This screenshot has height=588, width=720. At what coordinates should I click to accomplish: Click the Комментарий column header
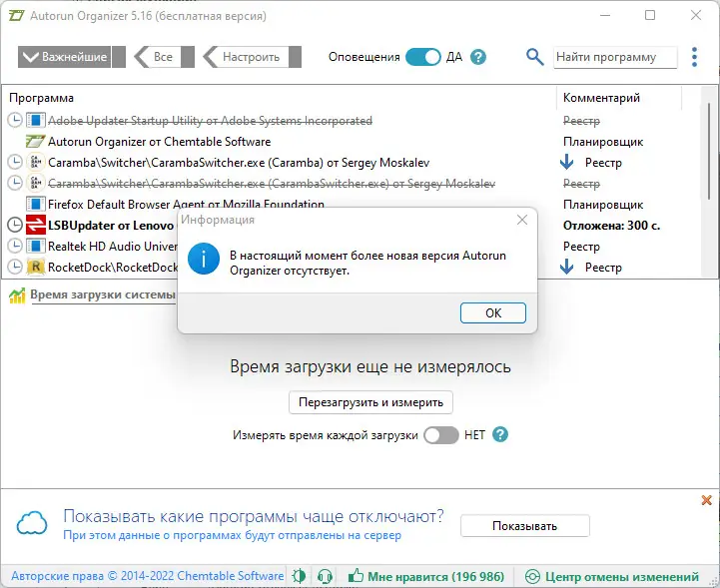tap(601, 98)
